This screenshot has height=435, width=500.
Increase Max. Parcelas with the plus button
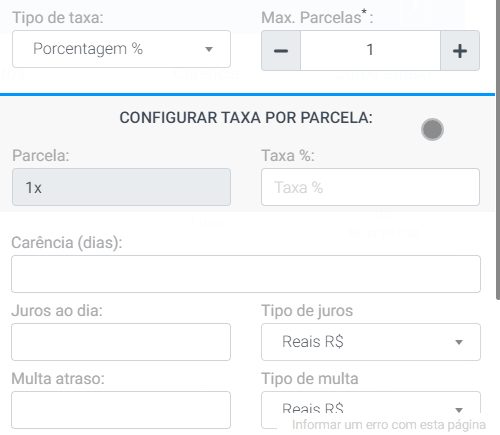click(x=460, y=51)
